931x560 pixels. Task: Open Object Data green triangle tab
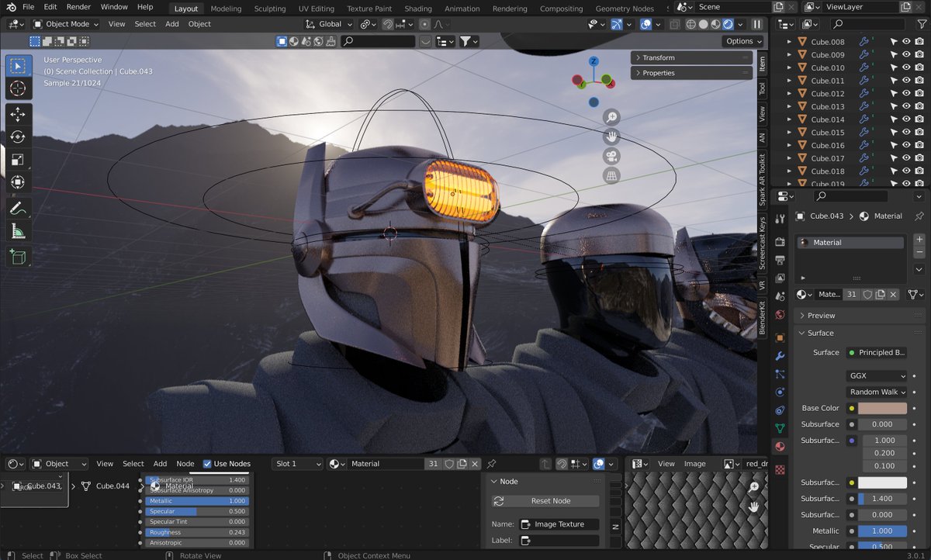point(780,428)
